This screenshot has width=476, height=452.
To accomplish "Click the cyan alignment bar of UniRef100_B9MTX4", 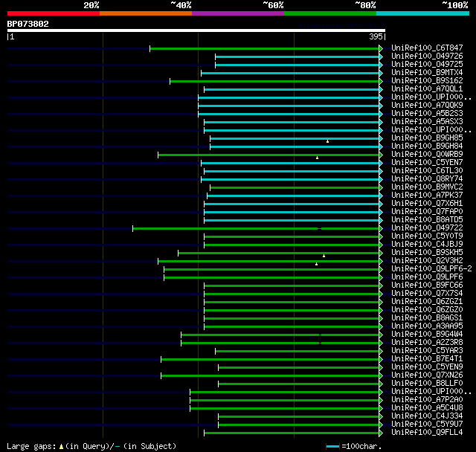I will 290,73.
